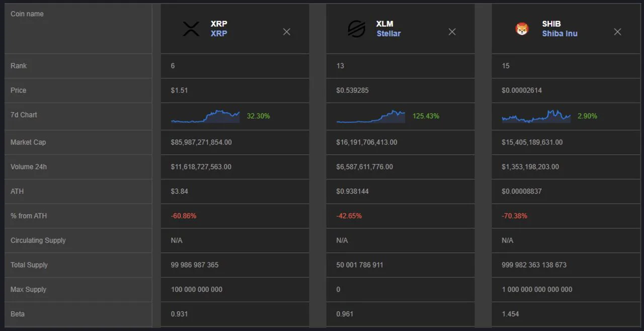Open the Stellar coin name link

click(388, 34)
